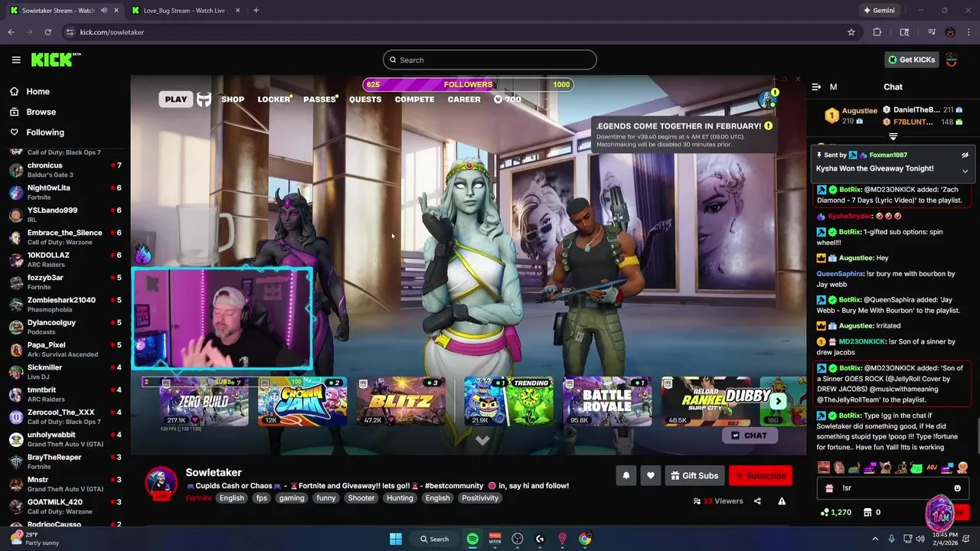Open Zombieshark21040 channel
The width and height of the screenshot is (980, 551).
click(65, 305)
